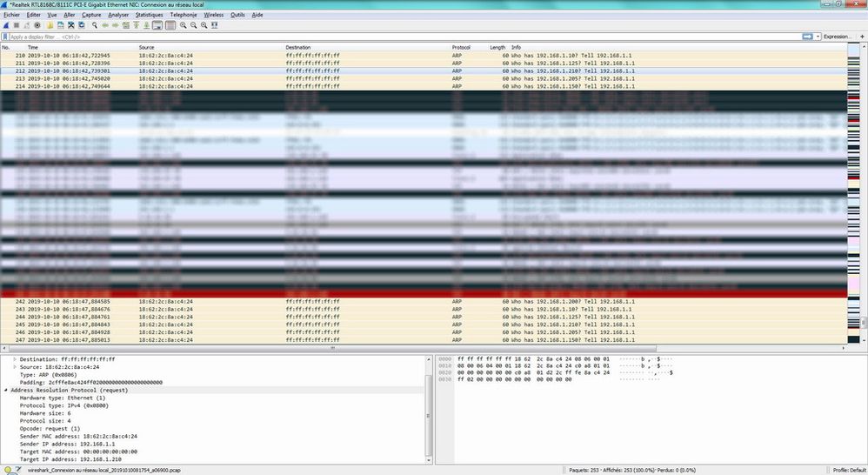
Task: Click Profile: Default in status bar
Action: coord(849,470)
